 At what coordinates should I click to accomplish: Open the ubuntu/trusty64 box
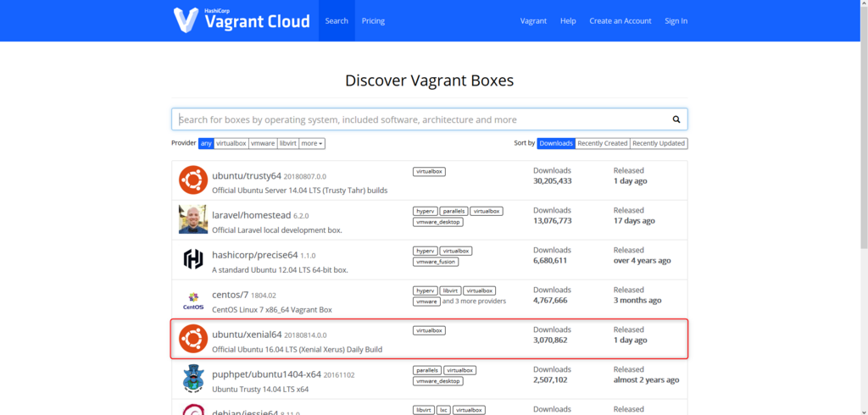(247, 176)
